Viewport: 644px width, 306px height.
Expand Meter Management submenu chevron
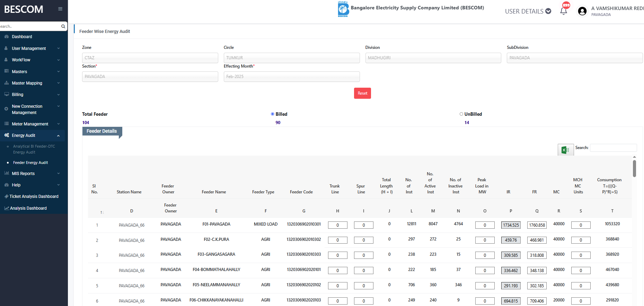tap(58, 124)
